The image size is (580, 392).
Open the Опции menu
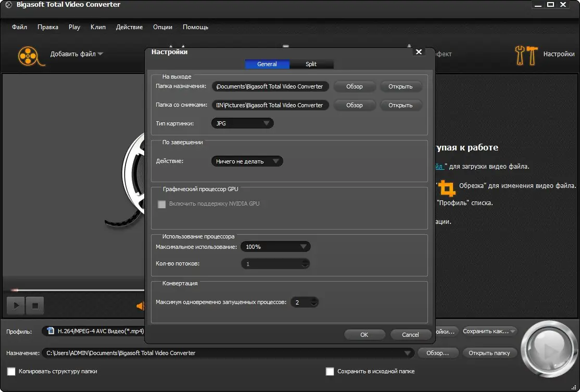(x=163, y=27)
